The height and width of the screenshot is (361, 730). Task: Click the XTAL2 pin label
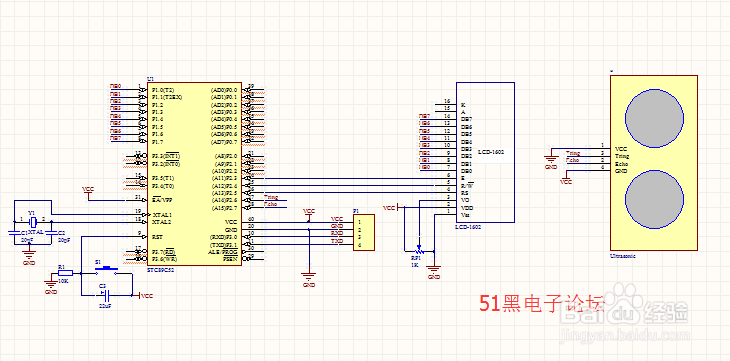162,222
